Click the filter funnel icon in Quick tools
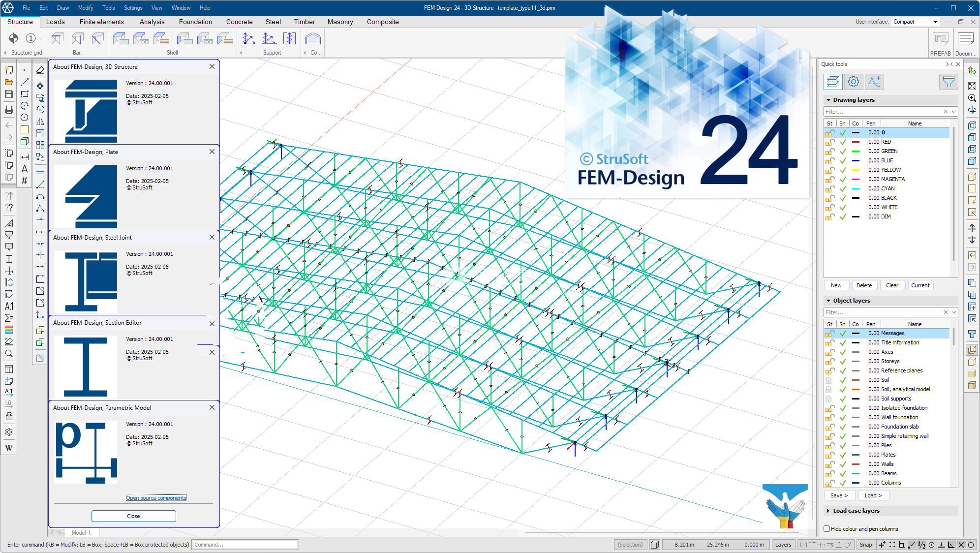 948,82
